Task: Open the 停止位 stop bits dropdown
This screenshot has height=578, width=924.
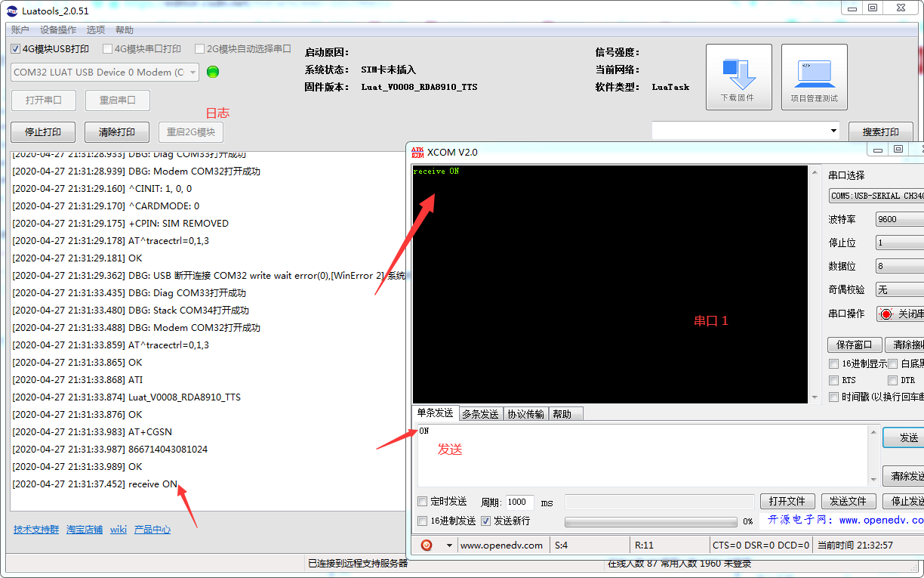Action: click(899, 243)
